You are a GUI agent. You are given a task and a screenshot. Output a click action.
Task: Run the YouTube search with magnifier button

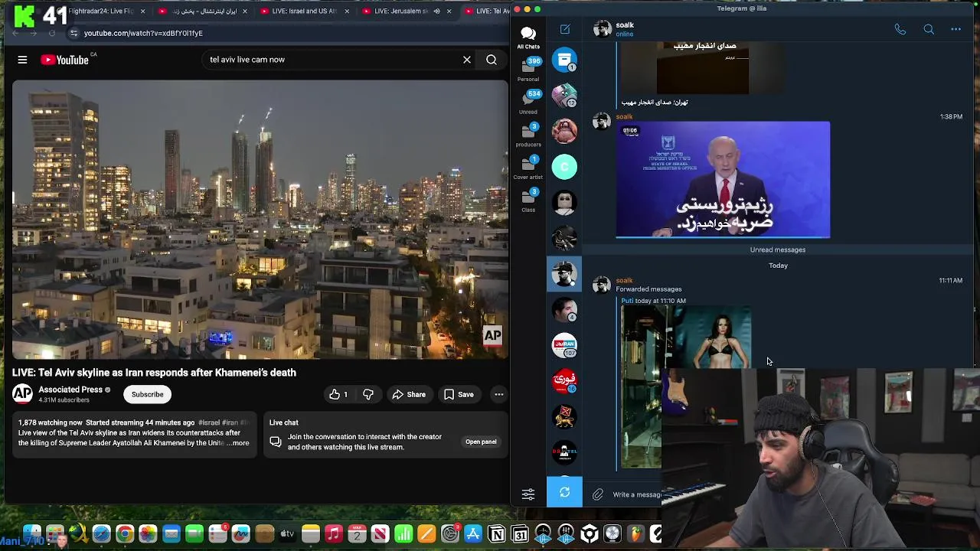(x=492, y=60)
